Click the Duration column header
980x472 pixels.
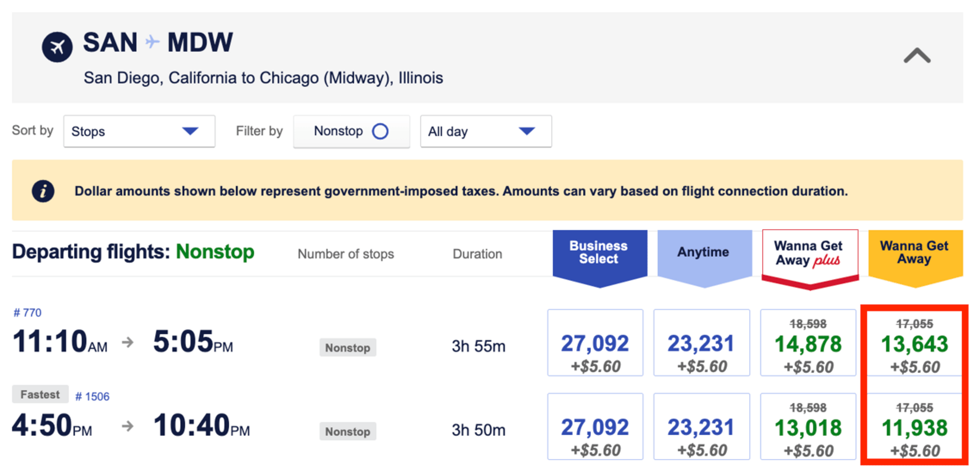[x=477, y=254]
